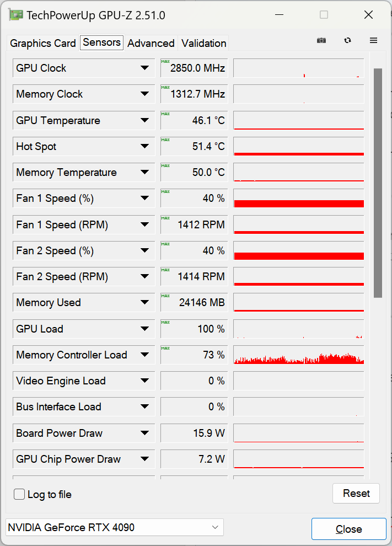The width and height of the screenshot is (392, 546).
Task: Click the Close button at bottom
Action: pyautogui.click(x=349, y=529)
